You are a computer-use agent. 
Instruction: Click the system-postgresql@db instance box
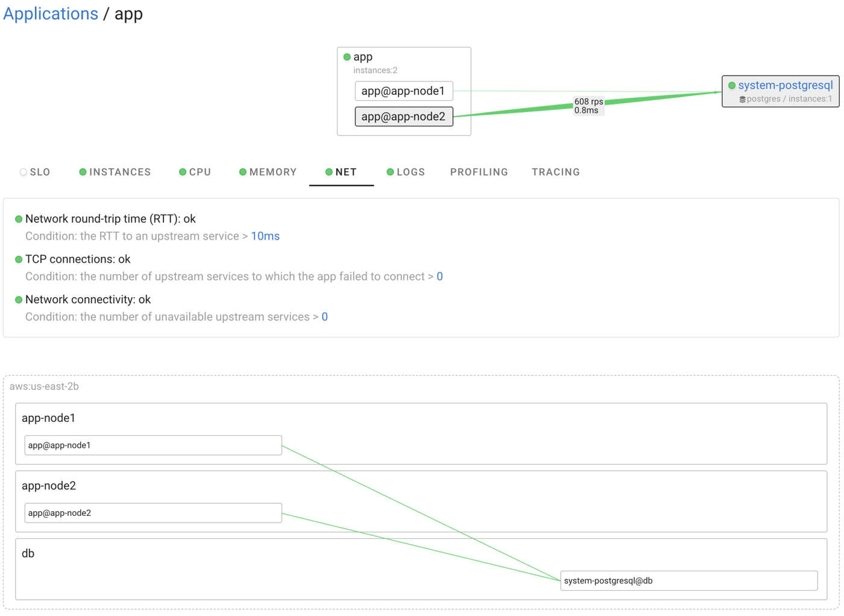coord(688,580)
